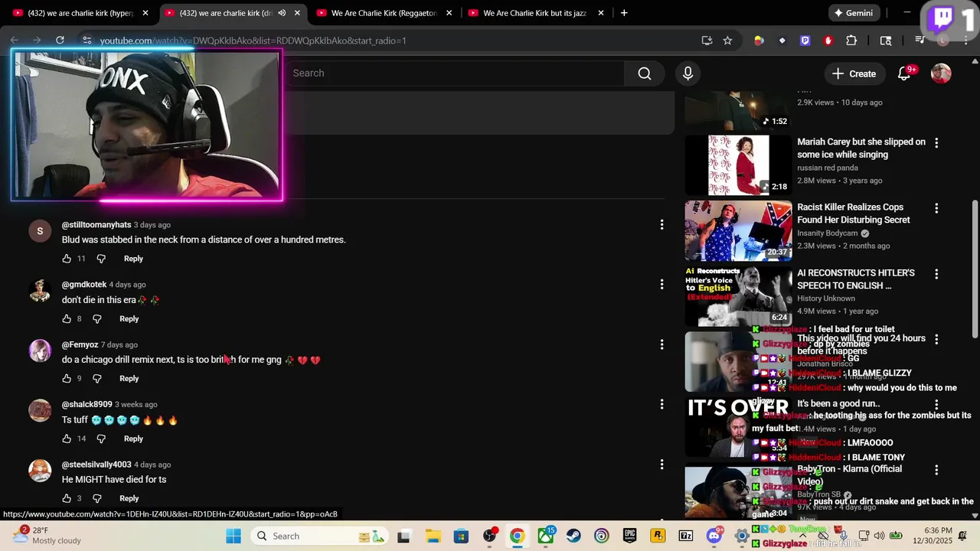Dislike the @stilltoomanyhats comment
The width and height of the screenshot is (980, 551).
point(101,259)
